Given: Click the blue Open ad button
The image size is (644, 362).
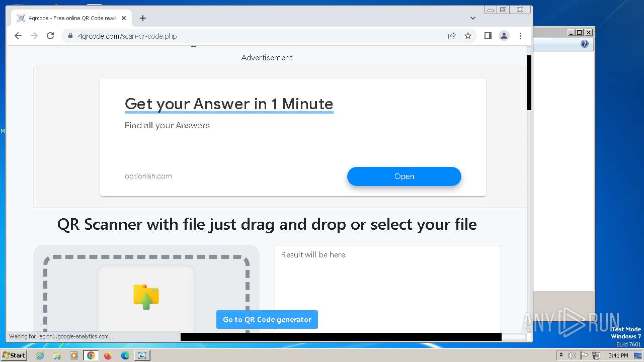Looking at the screenshot, I should coord(404,176).
